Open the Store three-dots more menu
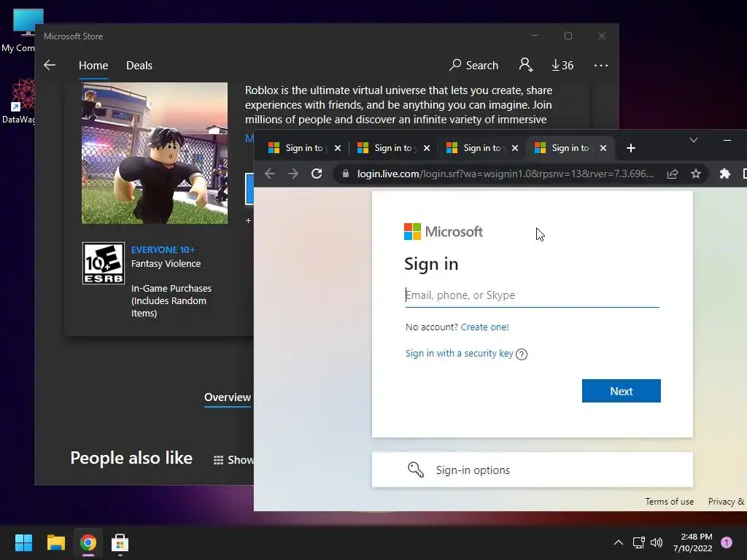 (x=601, y=65)
